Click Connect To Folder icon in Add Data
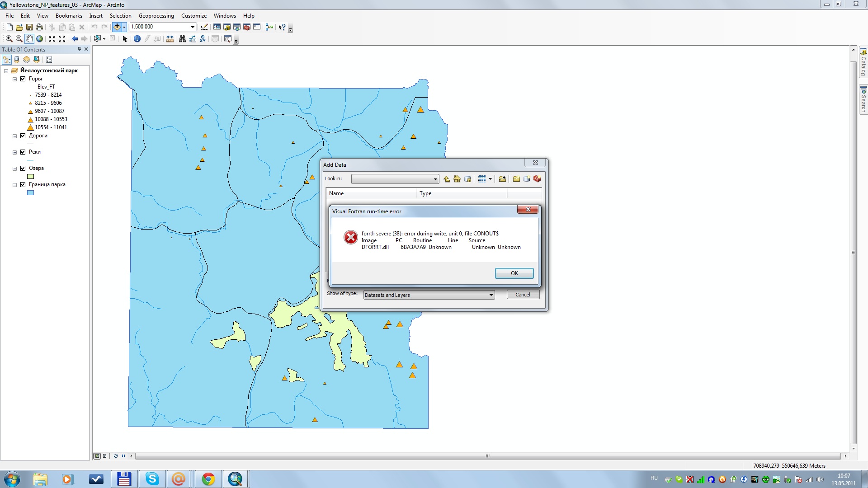The width and height of the screenshot is (868, 488). [x=502, y=179]
